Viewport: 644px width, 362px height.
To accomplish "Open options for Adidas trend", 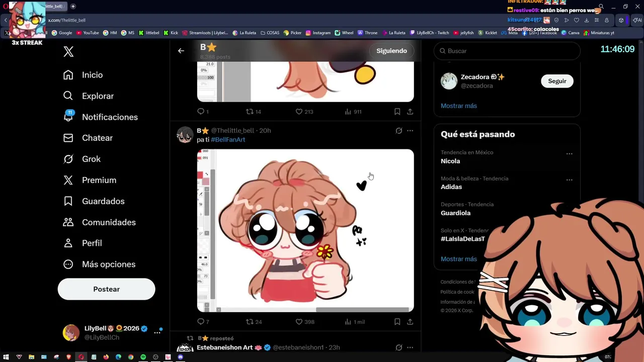I will coord(569,180).
